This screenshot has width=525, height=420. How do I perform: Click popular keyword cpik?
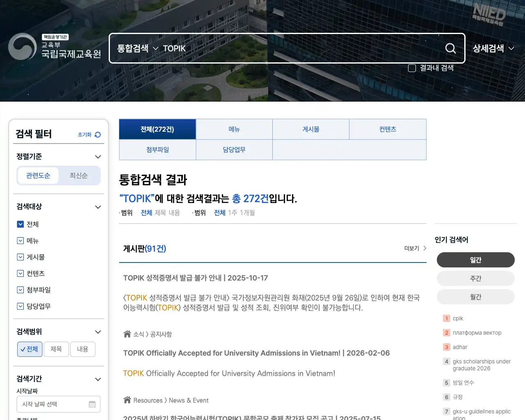click(x=458, y=318)
